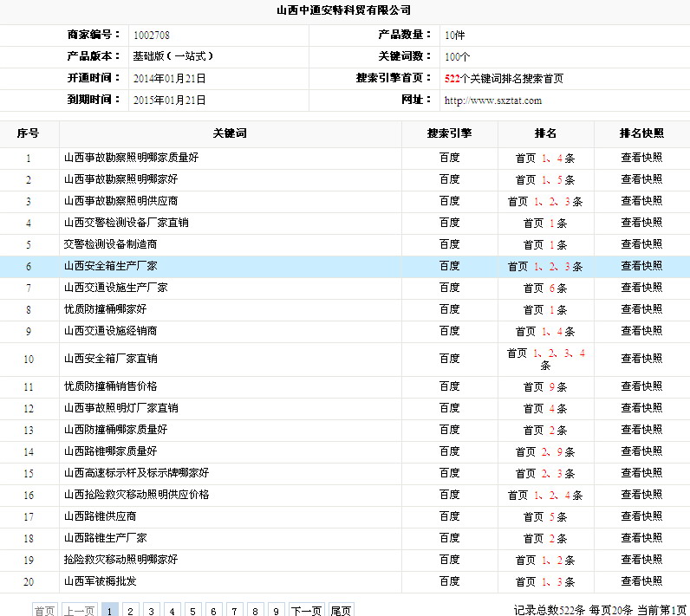The height and width of the screenshot is (616, 690).
Task: Click expiry date 2015年01月21日
Action: click(x=169, y=101)
